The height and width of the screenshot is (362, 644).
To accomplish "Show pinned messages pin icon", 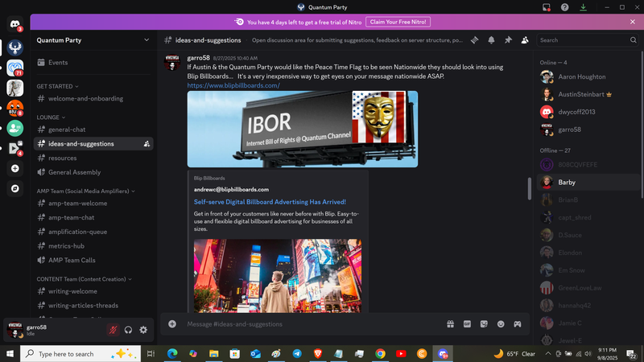I will tap(508, 40).
